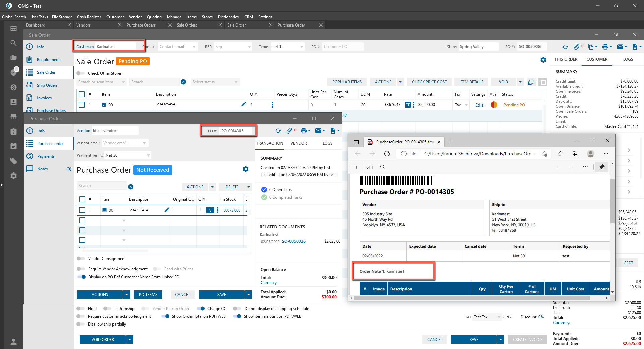Open attachments paperclip in Purchase Order window
Image resolution: width=644 pixels, height=349 pixels.
(x=289, y=131)
